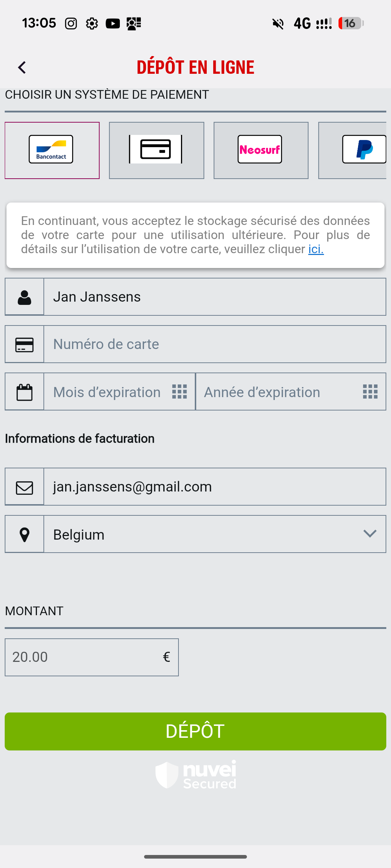Tap the 20.00 amount field
391x868 pixels.
tap(83, 657)
